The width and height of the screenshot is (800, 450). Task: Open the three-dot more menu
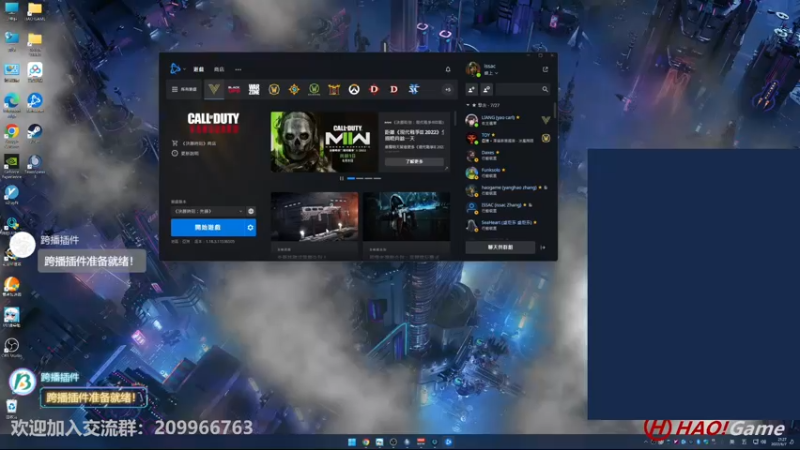(238, 69)
